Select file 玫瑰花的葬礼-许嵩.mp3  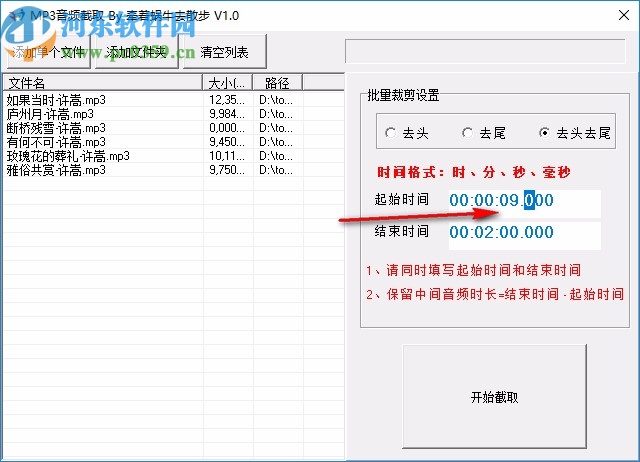(68, 156)
